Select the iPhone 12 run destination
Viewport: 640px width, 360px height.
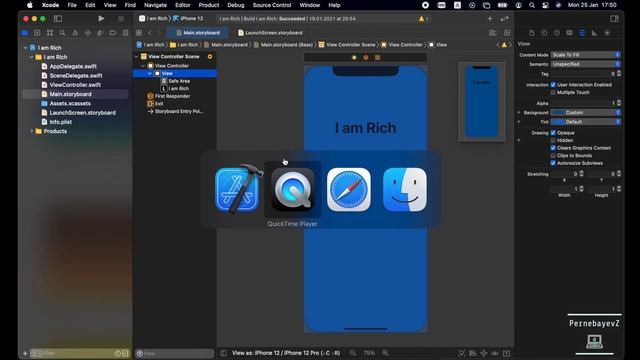(188, 19)
